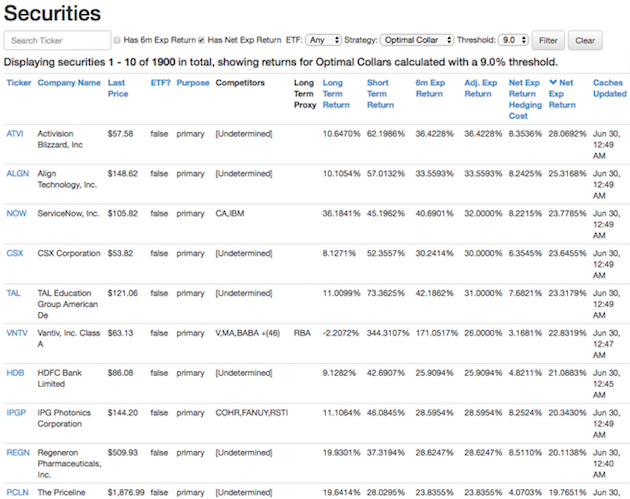Select the 73.3625% short term return
Image resolution: width=630 pixels, height=499 pixels.
[x=386, y=293]
